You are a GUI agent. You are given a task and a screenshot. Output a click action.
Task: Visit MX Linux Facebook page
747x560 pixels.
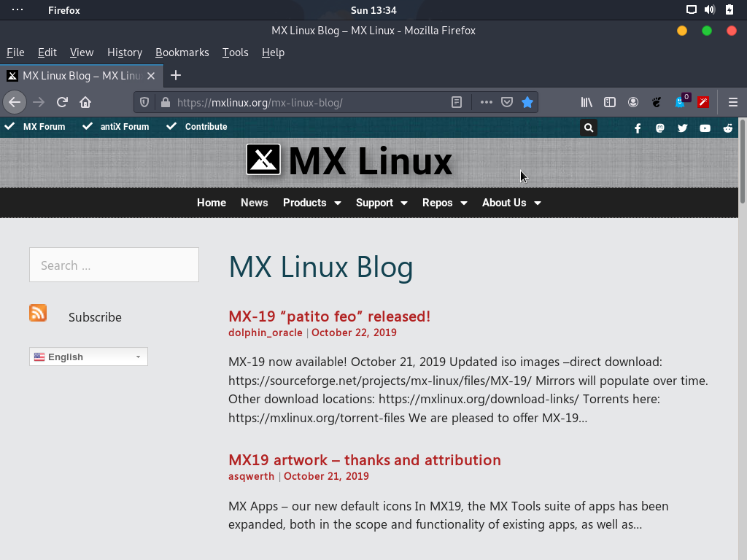[x=638, y=128]
